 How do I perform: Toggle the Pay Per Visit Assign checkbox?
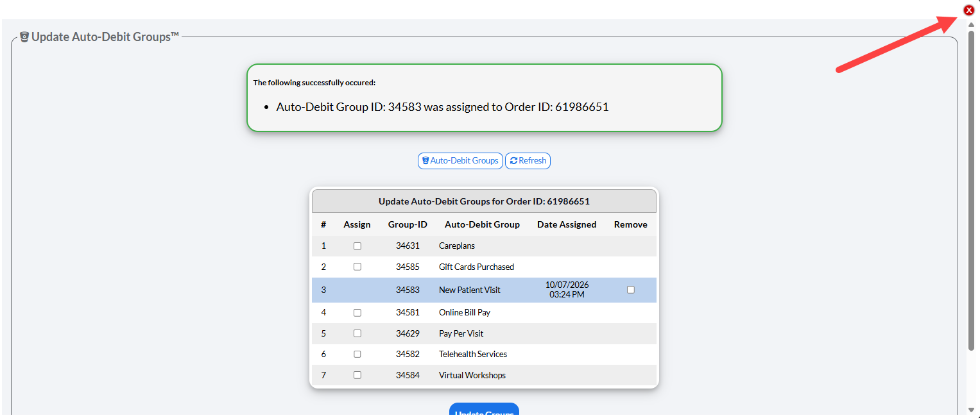tap(357, 333)
